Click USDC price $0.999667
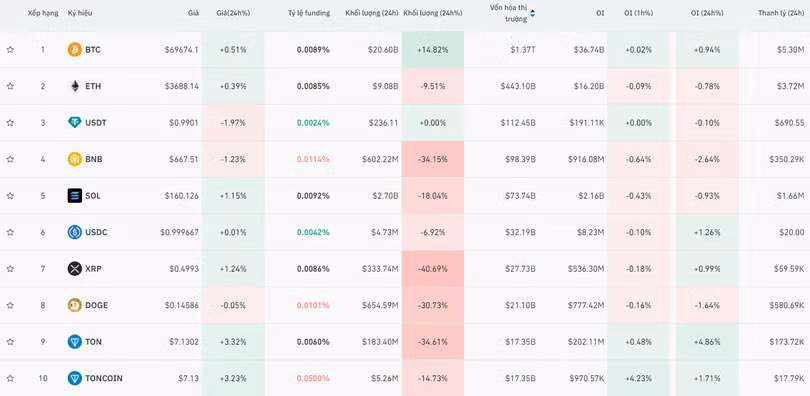This screenshot has width=810, height=396. point(180,232)
